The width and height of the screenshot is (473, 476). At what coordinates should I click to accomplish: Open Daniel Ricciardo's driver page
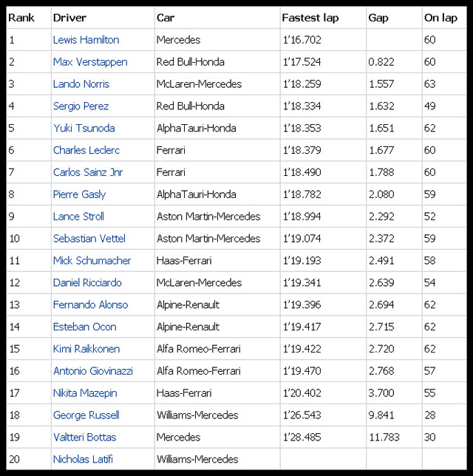(x=88, y=282)
